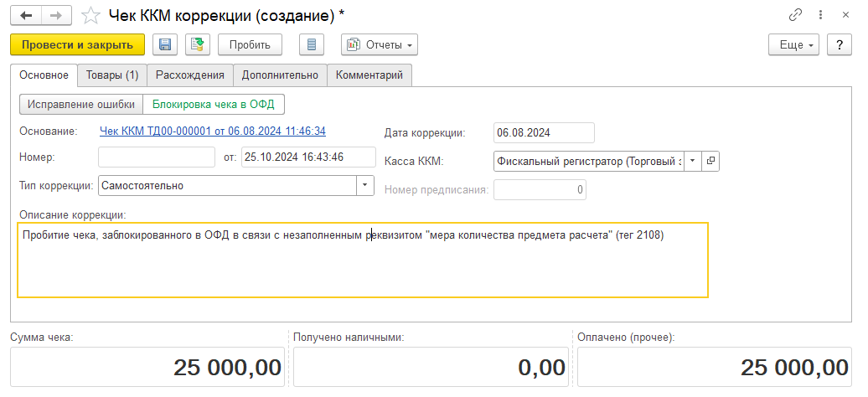Click the Дата коррекции input field
868x397 pixels.
click(x=543, y=132)
